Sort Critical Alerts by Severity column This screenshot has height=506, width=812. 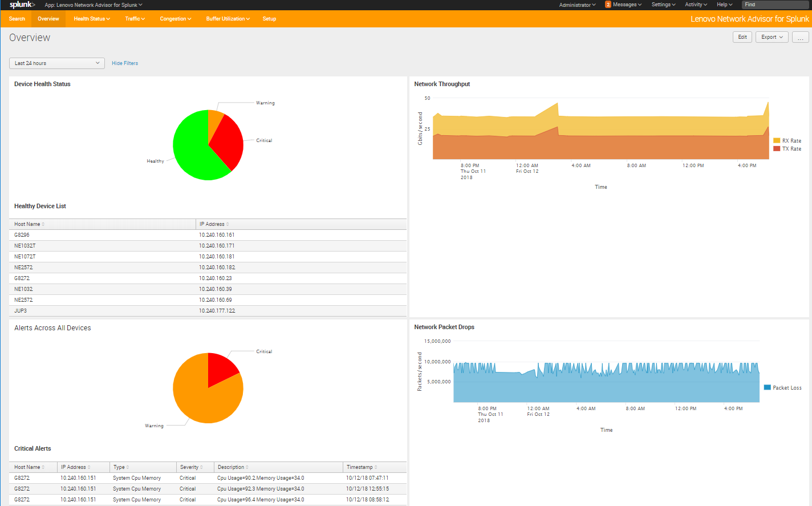point(192,467)
